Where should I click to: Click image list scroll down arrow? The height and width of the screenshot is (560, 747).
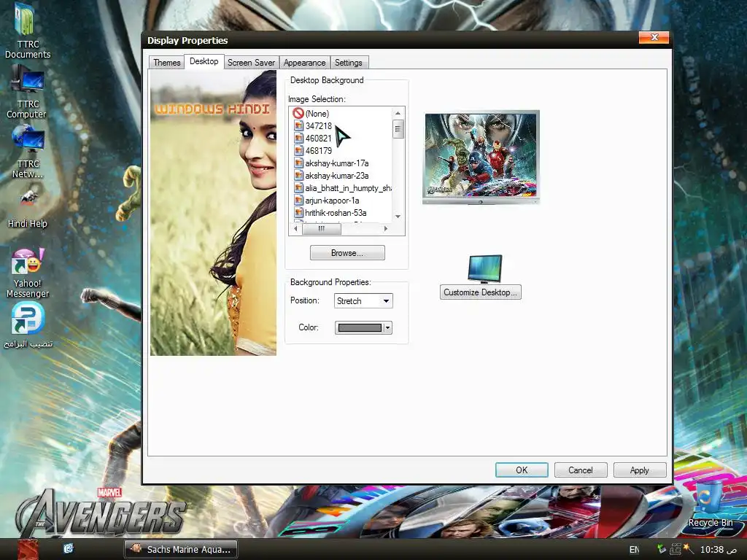398,217
